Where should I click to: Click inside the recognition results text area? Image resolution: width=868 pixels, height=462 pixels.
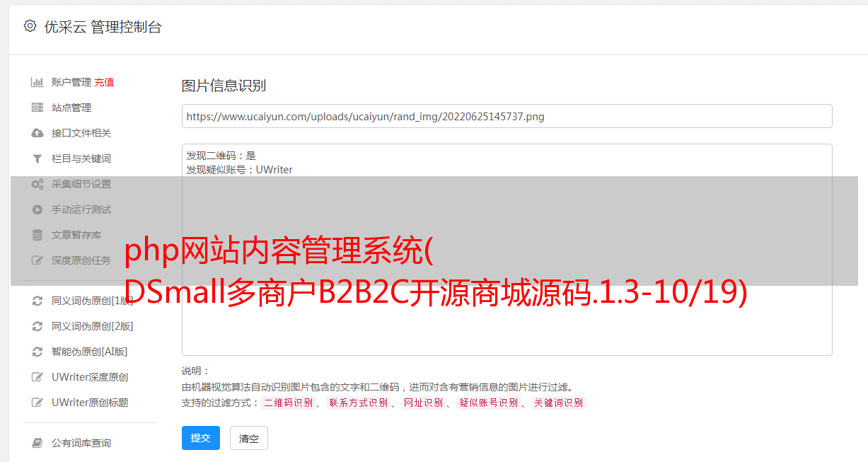pyautogui.click(x=507, y=249)
